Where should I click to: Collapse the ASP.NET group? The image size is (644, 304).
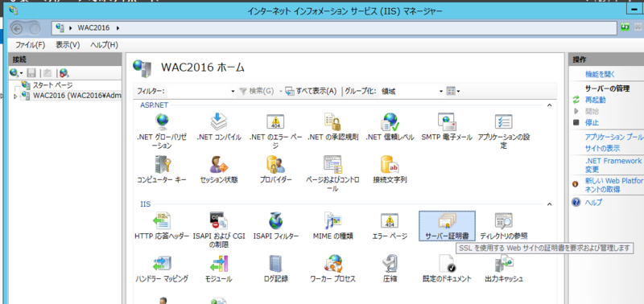coord(549,105)
